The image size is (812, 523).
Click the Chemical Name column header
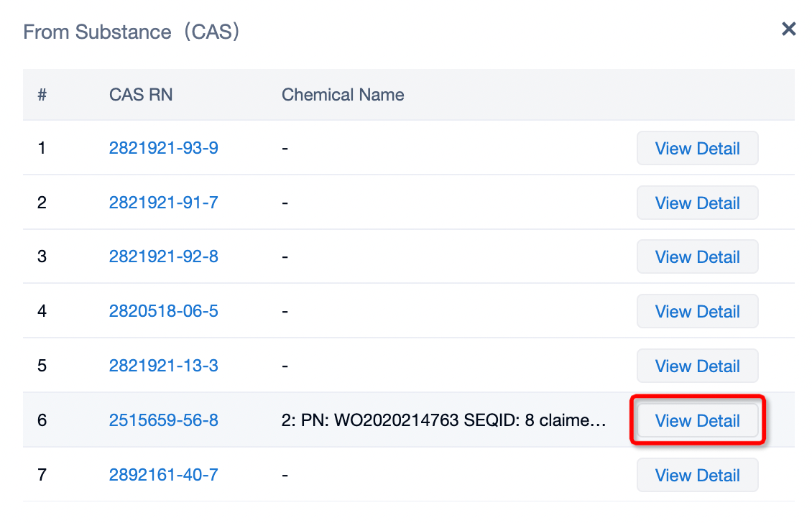coord(343,95)
